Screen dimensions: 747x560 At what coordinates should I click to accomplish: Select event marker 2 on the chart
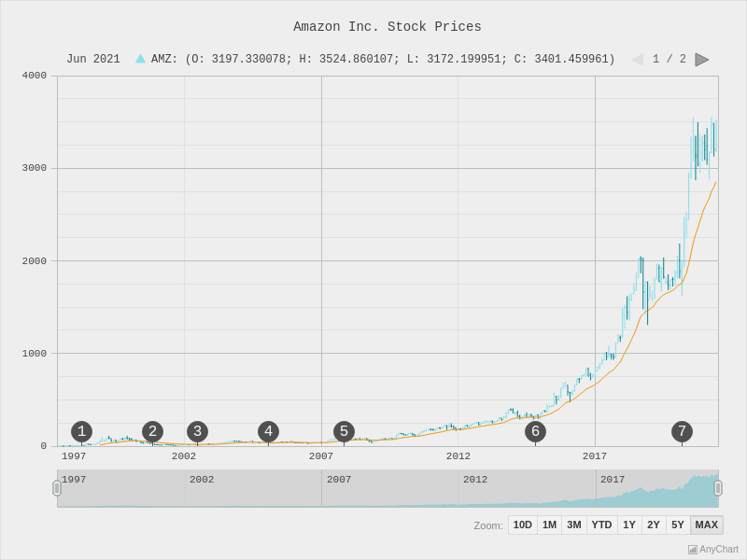coord(152,431)
